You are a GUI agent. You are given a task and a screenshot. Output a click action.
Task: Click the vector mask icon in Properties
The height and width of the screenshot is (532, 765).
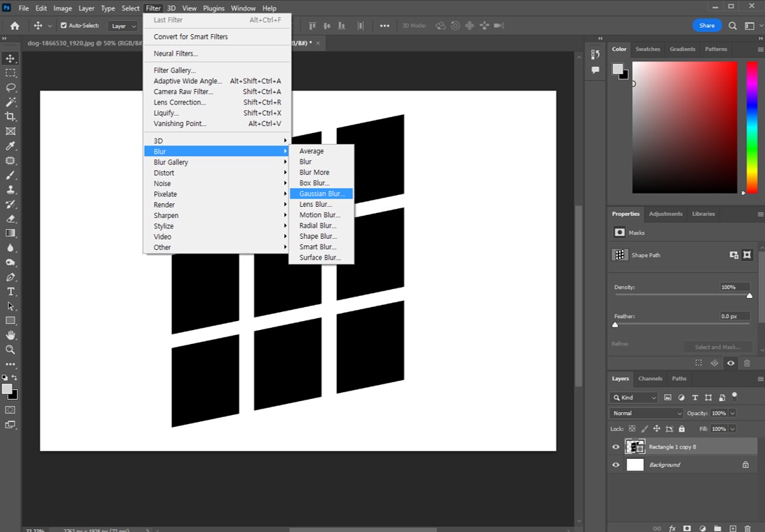coord(746,255)
